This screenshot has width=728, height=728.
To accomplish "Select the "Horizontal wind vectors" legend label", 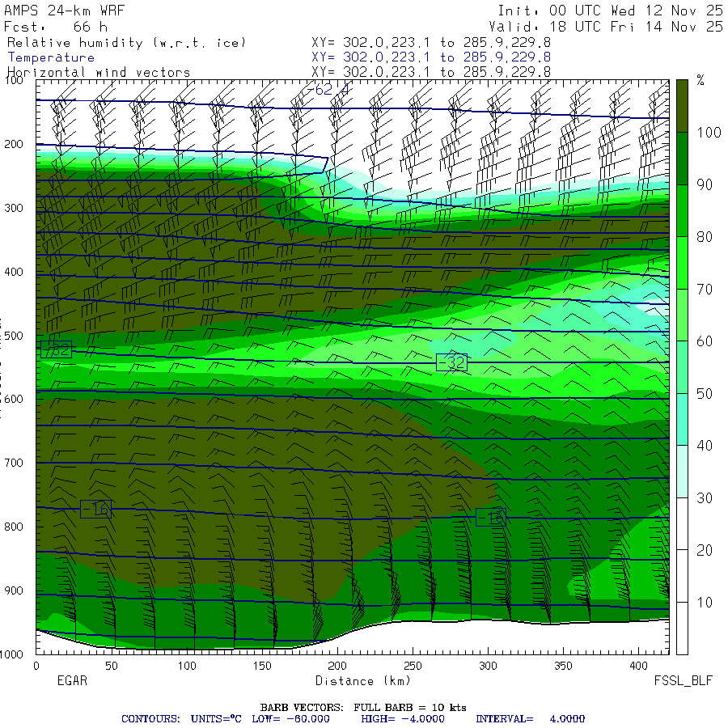I will click(99, 72).
